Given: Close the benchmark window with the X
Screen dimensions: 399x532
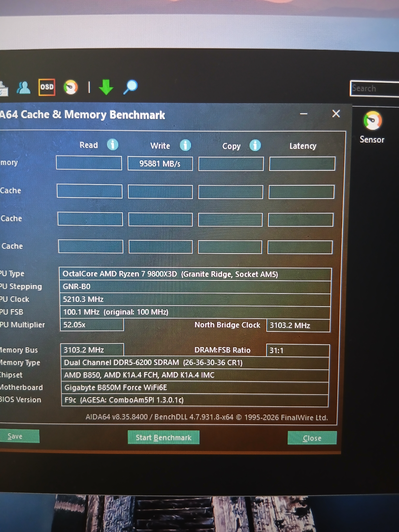Looking at the screenshot, I should pyautogui.click(x=336, y=114).
